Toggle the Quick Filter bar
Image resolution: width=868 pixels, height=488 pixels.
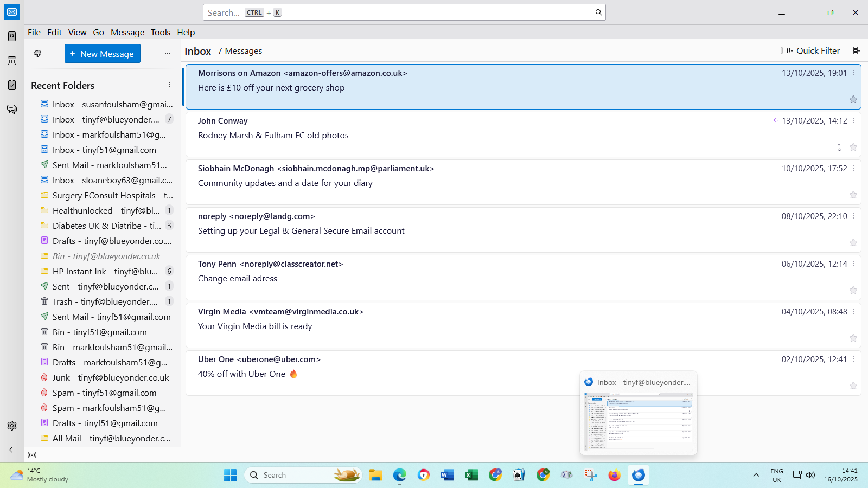(x=813, y=50)
